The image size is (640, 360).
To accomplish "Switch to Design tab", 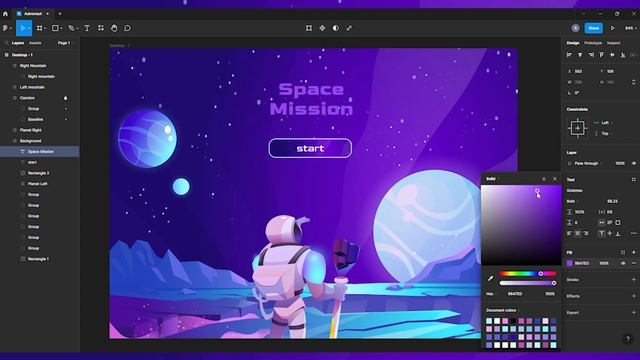I will point(573,43).
